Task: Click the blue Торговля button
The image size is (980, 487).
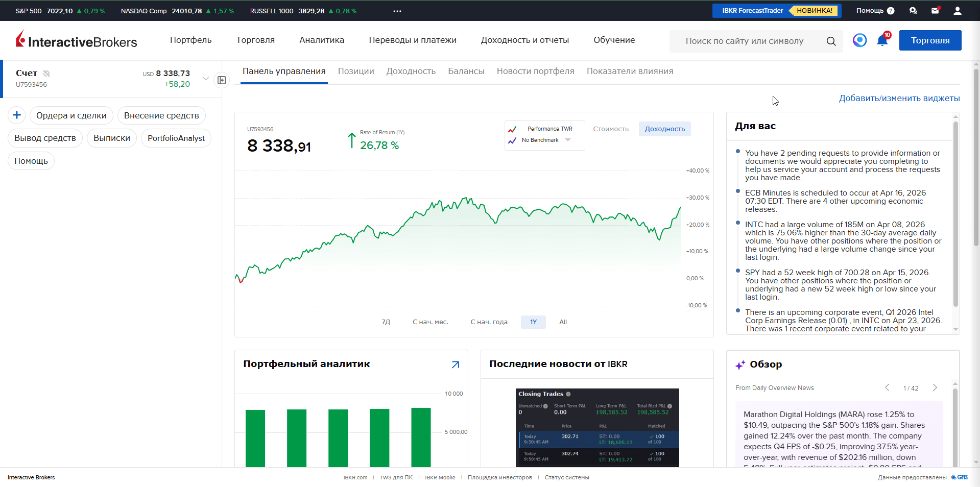Action: pos(930,40)
